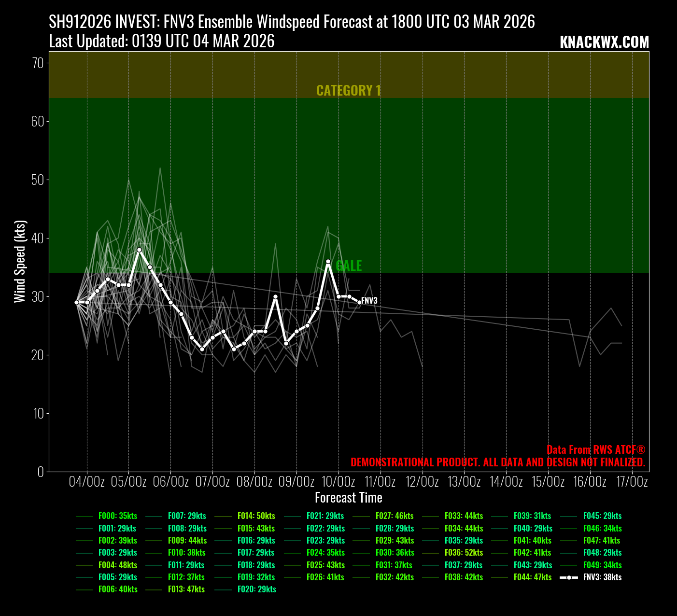Click the FNV3 38kts peak data point

pos(139,250)
